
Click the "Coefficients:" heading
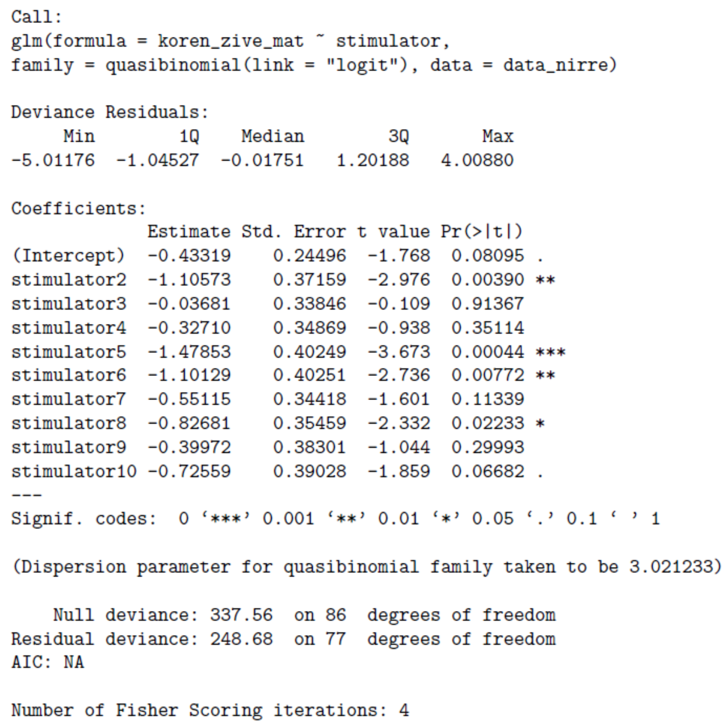click(78, 208)
